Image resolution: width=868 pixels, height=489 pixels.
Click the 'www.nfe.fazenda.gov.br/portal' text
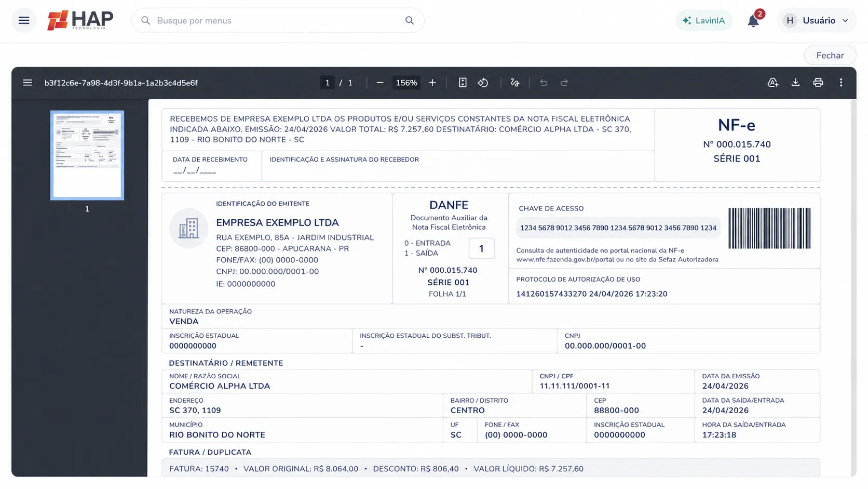pos(565,260)
